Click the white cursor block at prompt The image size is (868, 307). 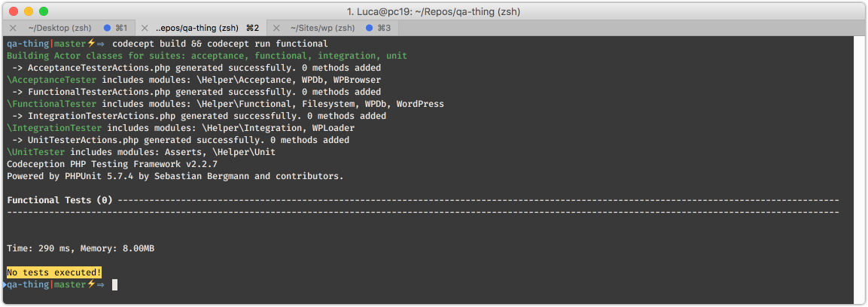click(x=114, y=284)
